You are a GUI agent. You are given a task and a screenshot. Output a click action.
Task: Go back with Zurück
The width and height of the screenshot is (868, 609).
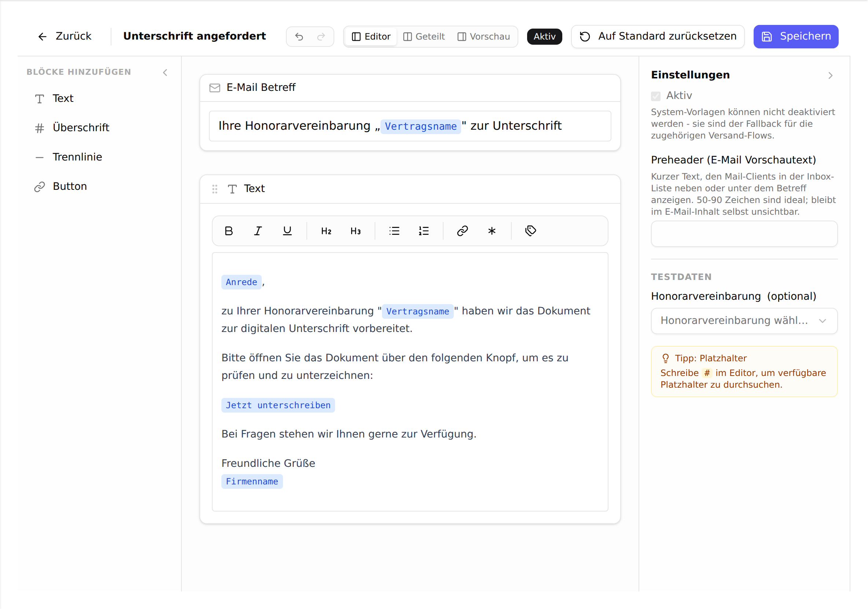pyautogui.click(x=65, y=36)
